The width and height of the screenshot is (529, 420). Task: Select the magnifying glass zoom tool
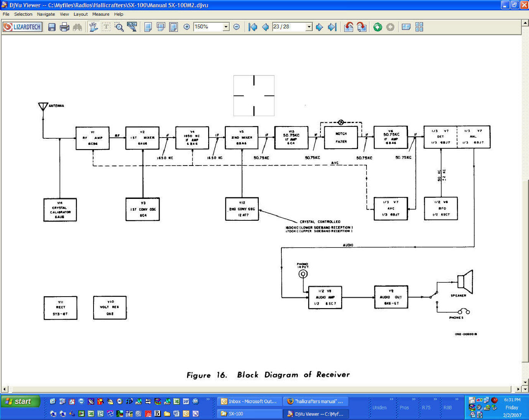(119, 27)
